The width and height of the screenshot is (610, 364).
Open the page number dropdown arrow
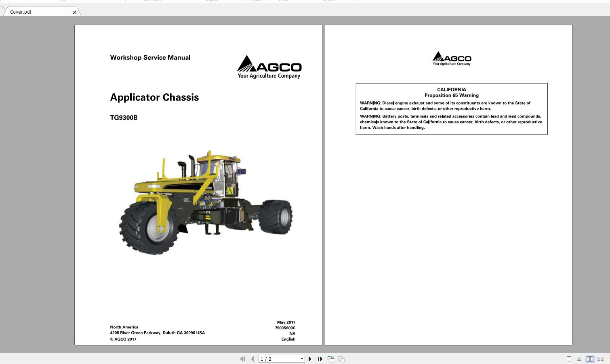pyautogui.click(x=302, y=359)
